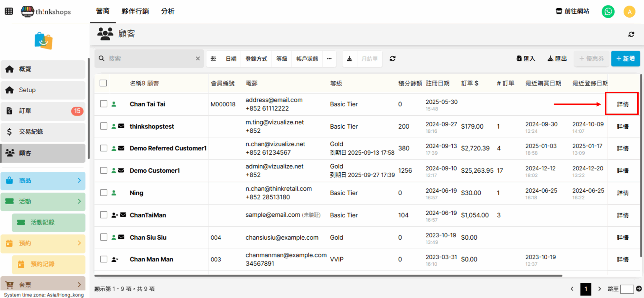Tick the checkbox for Chan Tai Tai
The width and height of the screenshot is (644, 298).
click(104, 104)
